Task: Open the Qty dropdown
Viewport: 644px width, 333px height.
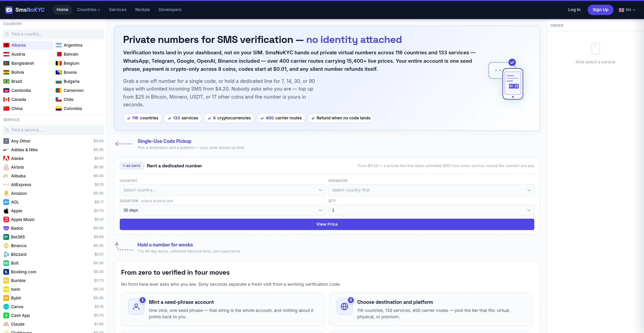Action: (x=431, y=210)
